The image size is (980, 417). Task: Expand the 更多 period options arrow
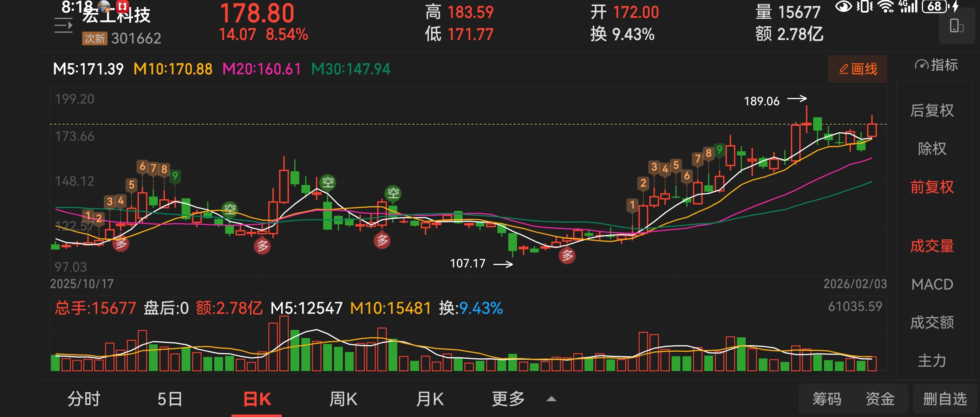(x=551, y=399)
